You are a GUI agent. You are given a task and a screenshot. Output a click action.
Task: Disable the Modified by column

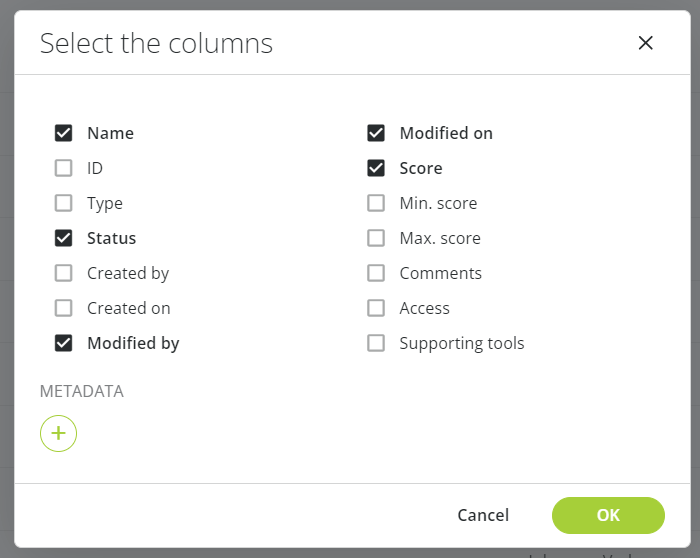coord(63,343)
